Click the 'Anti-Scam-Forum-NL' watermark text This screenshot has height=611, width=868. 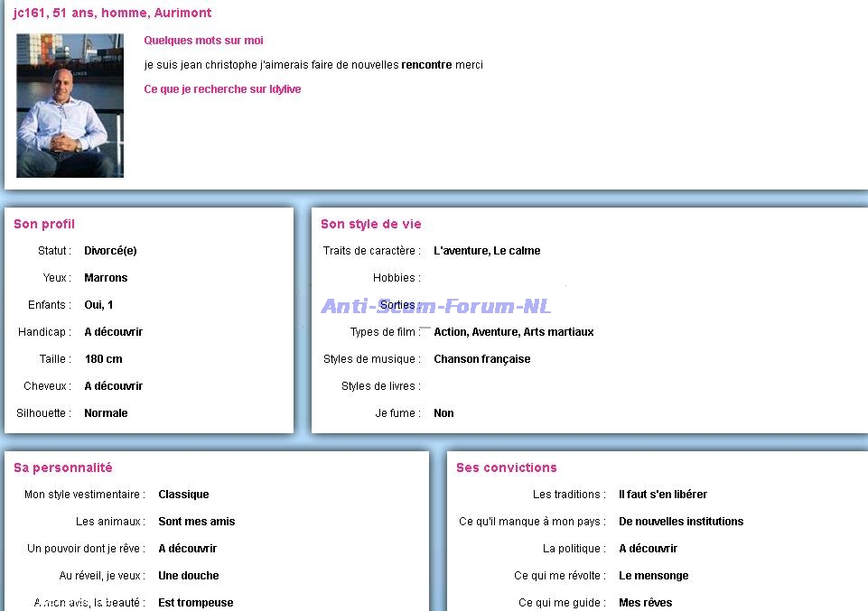[436, 307]
